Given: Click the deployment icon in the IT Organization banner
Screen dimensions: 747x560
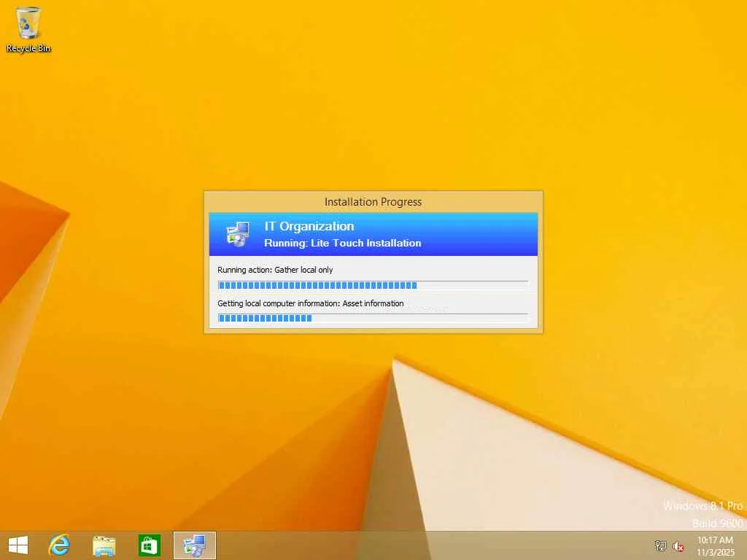Looking at the screenshot, I should coord(238,234).
